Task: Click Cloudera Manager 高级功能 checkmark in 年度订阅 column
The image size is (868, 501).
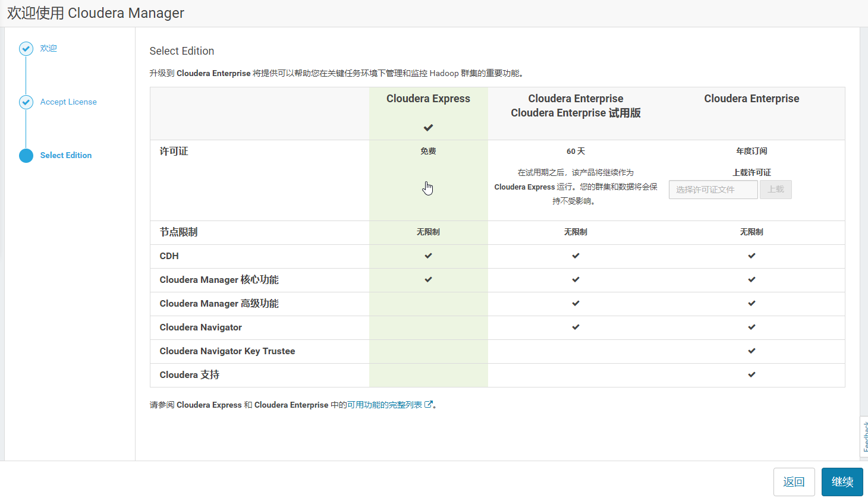Action: coord(751,303)
